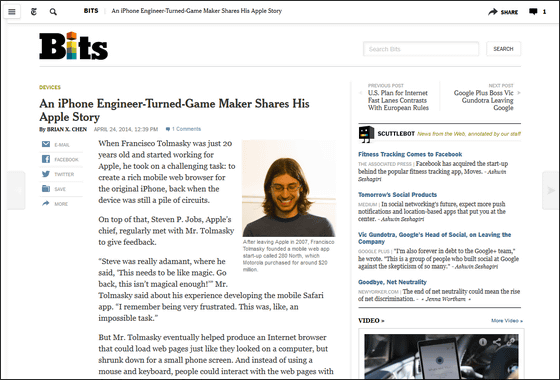Open the 1 Comments link under headline
560x380 pixels.
[183, 129]
